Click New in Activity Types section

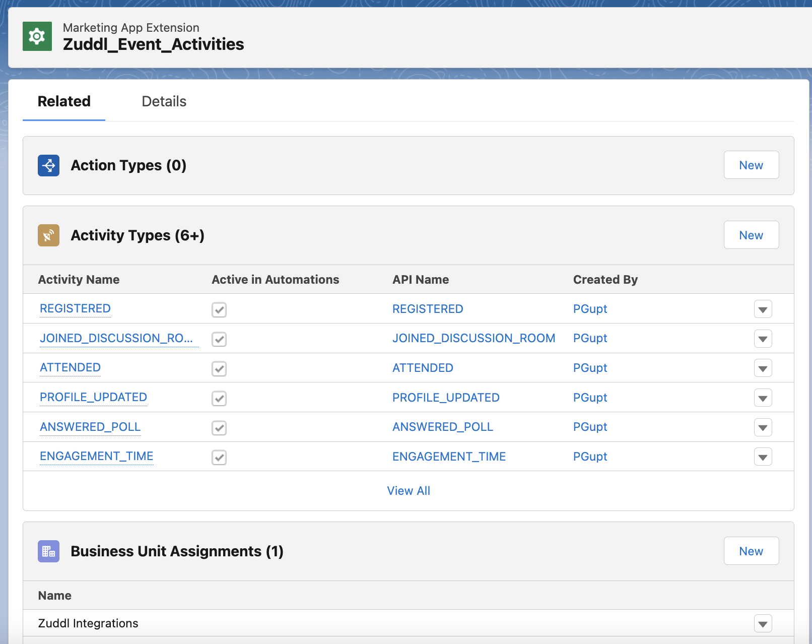pos(751,235)
